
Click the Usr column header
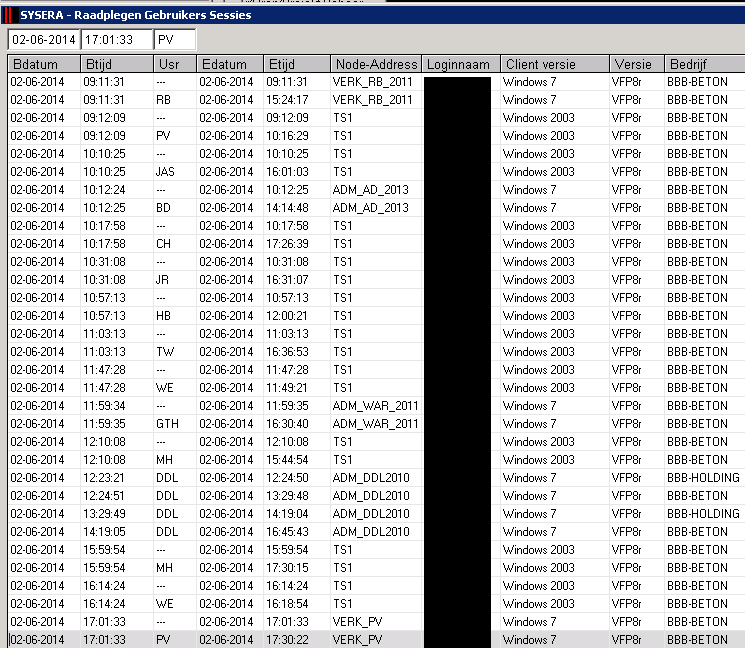pyautogui.click(x=175, y=64)
